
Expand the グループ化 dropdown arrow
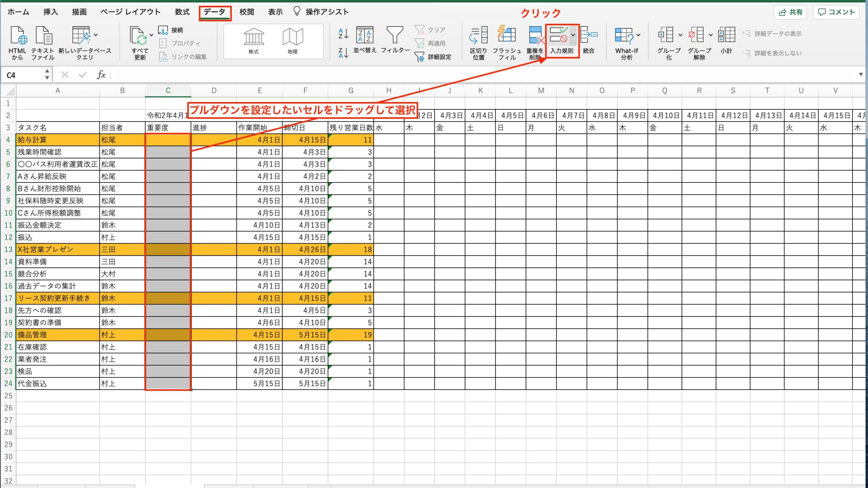tap(680, 35)
